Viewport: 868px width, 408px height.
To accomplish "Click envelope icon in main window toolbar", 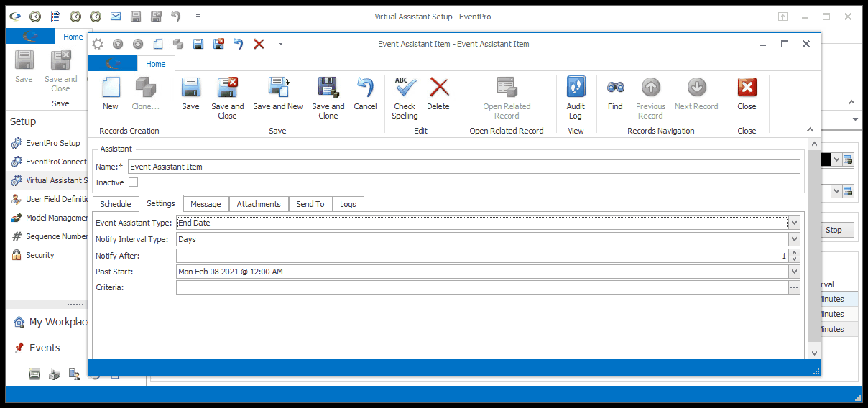I will tap(115, 16).
